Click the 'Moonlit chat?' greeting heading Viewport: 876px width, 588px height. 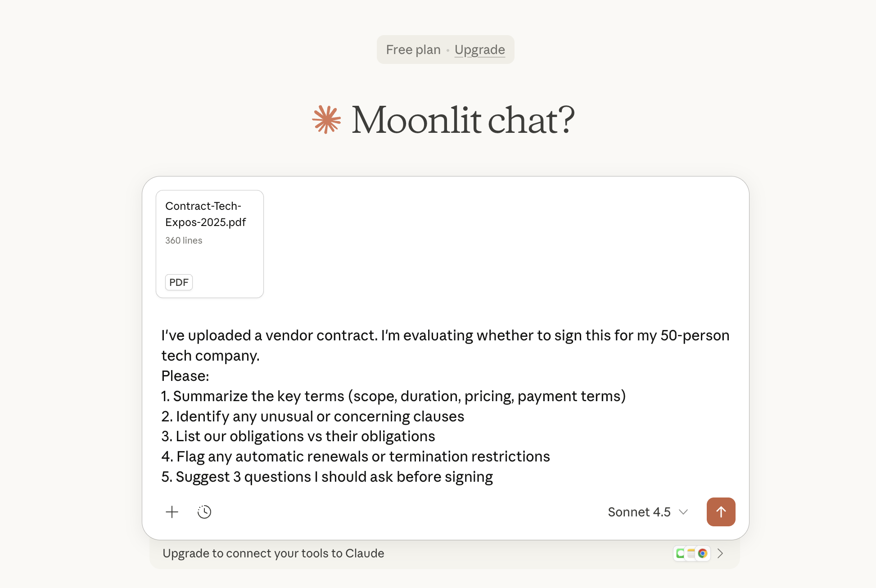[x=463, y=120]
